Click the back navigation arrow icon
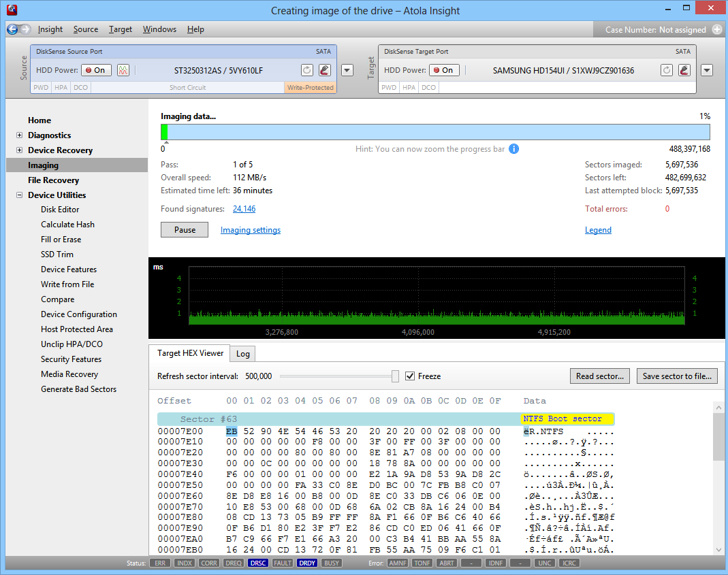The width and height of the screenshot is (728, 575). click(x=12, y=29)
